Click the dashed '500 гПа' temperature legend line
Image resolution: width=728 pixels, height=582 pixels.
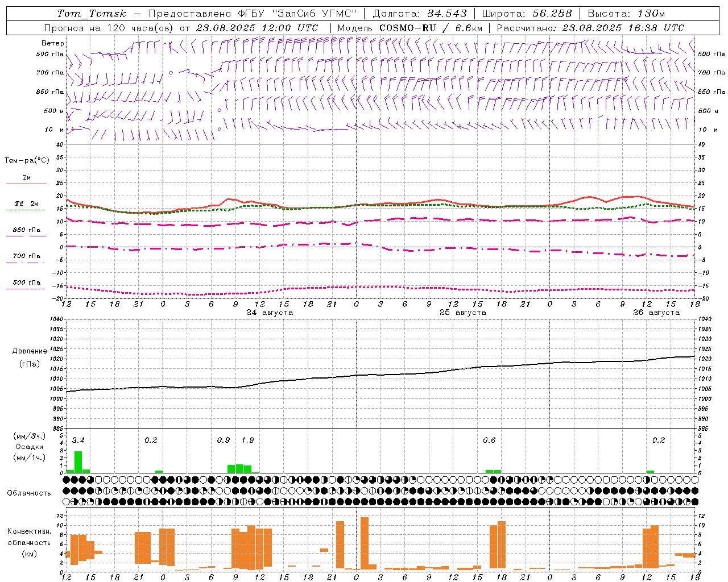[26, 289]
